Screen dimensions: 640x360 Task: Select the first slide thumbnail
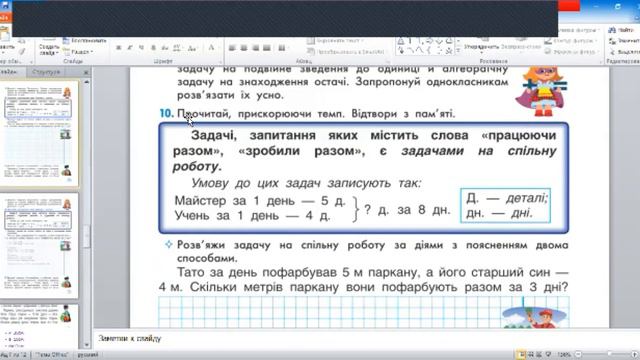pos(39,133)
